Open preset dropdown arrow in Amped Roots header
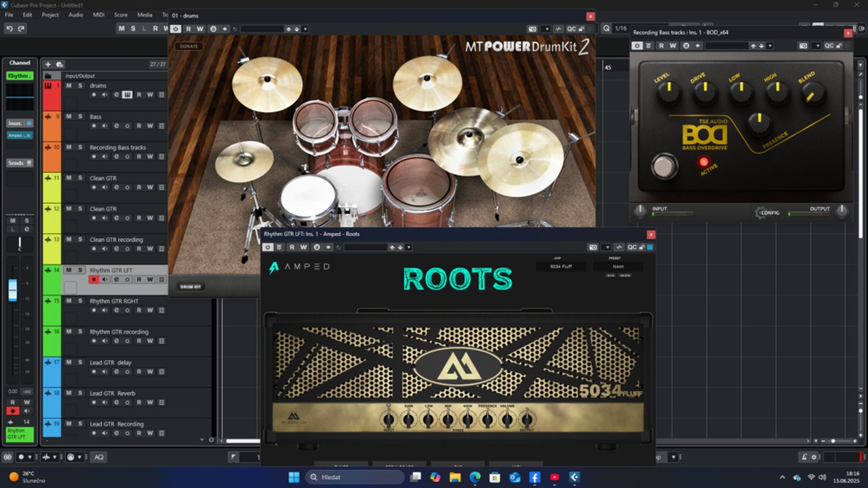The width and height of the screenshot is (868, 488). [x=409, y=247]
